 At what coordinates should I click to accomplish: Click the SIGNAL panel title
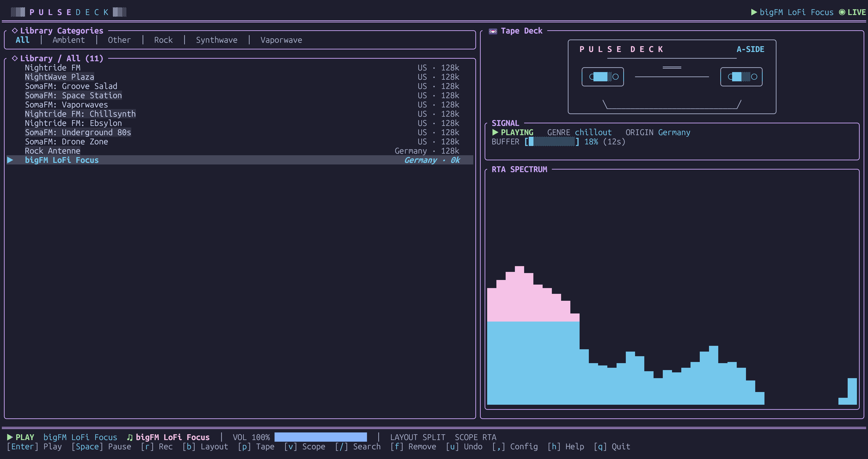coord(505,123)
